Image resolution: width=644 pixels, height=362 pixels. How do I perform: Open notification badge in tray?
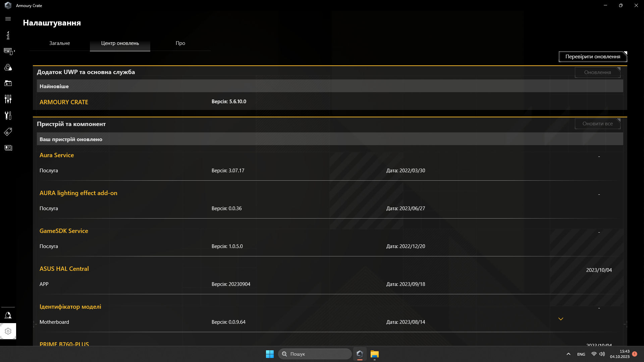tap(634, 354)
